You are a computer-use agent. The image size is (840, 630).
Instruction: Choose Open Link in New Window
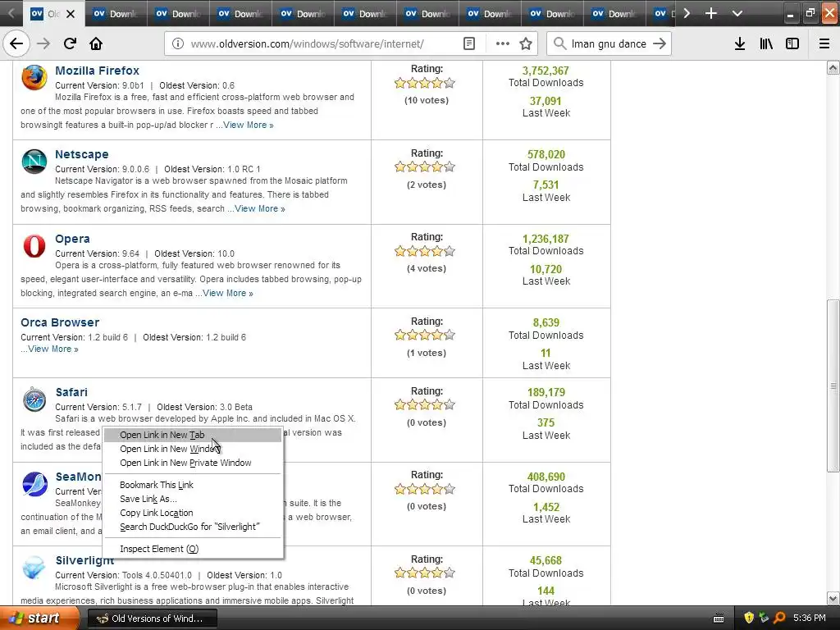193,449
